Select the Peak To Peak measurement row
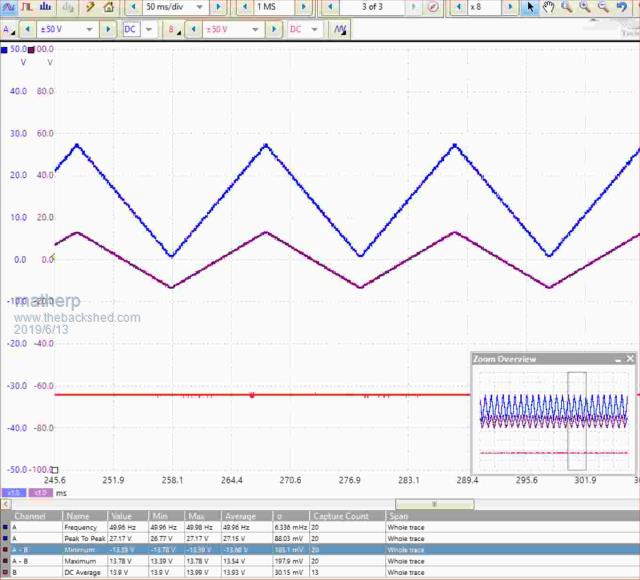Screen dimensions: 640x580 coord(320,539)
